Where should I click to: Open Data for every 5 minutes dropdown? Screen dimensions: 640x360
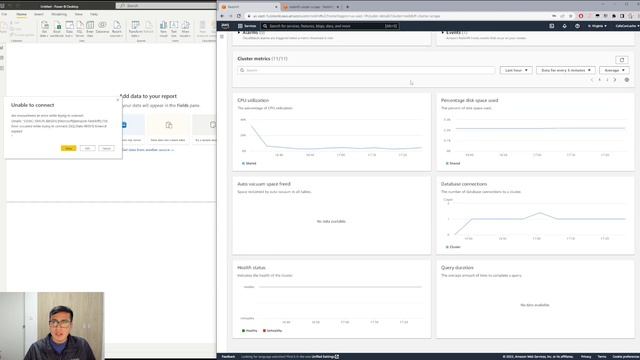click(x=566, y=70)
